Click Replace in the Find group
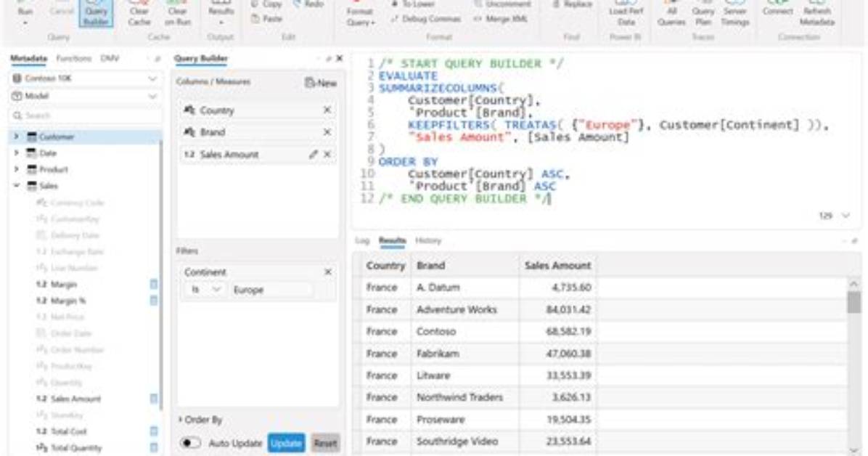The width and height of the screenshot is (868, 456). (x=572, y=4)
